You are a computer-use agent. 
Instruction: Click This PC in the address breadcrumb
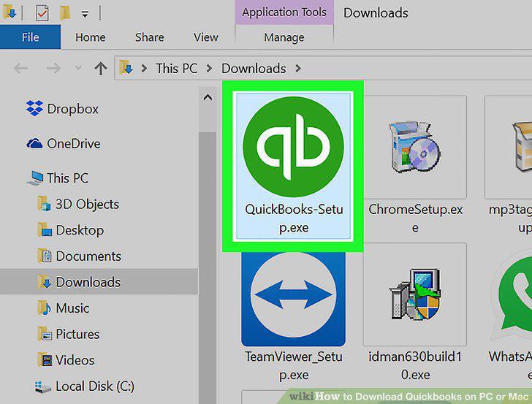tap(176, 68)
